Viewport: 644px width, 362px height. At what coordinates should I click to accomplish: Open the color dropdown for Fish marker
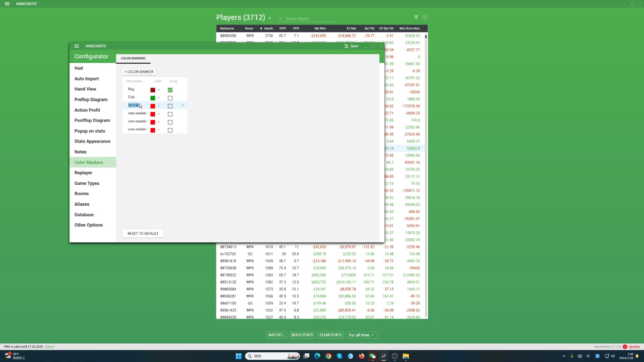click(159, 98)
